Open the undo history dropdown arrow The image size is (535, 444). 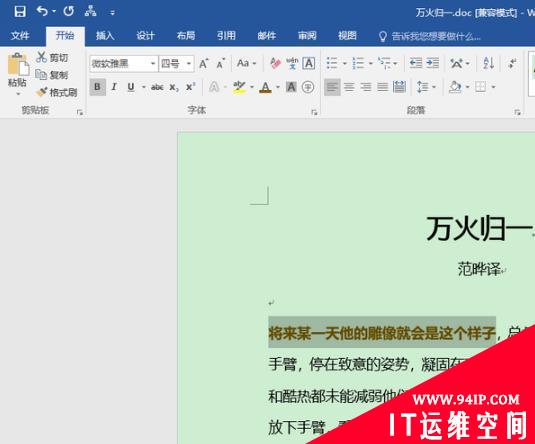pyautogui.click(x=54, y=12)
